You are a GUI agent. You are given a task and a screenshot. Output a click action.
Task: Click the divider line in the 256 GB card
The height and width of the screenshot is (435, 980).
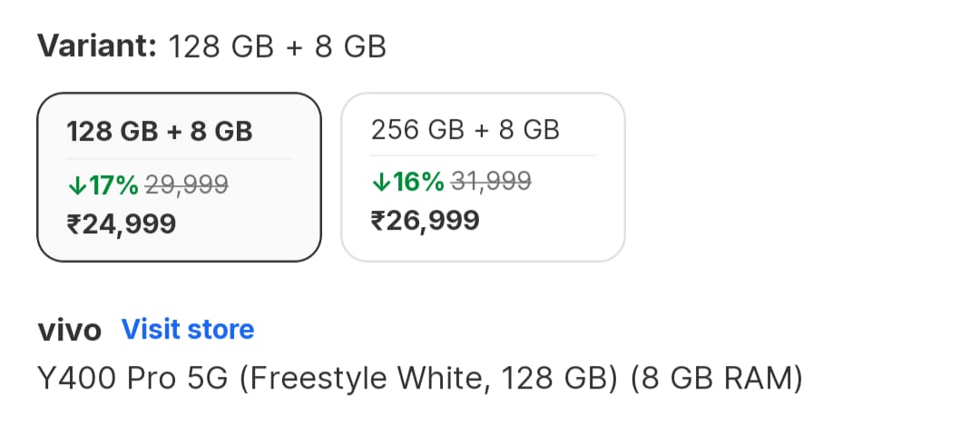point(483,155)
